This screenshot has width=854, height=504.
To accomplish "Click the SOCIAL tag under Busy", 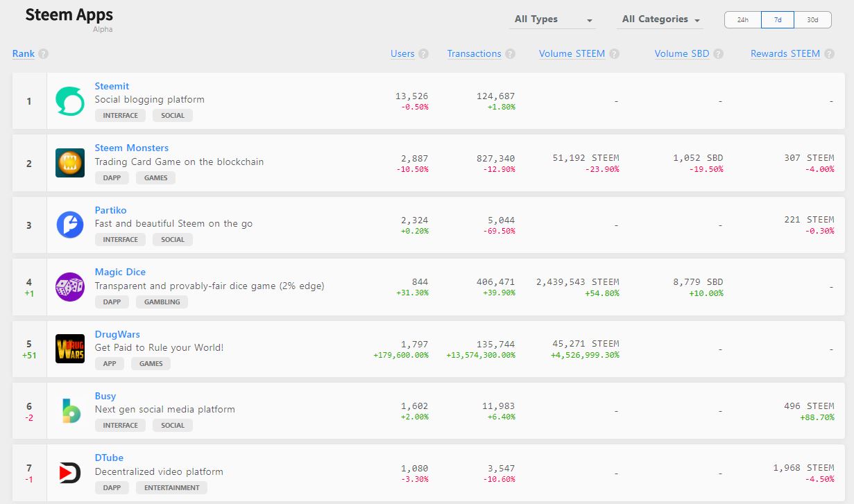I will tap(173, 426).
